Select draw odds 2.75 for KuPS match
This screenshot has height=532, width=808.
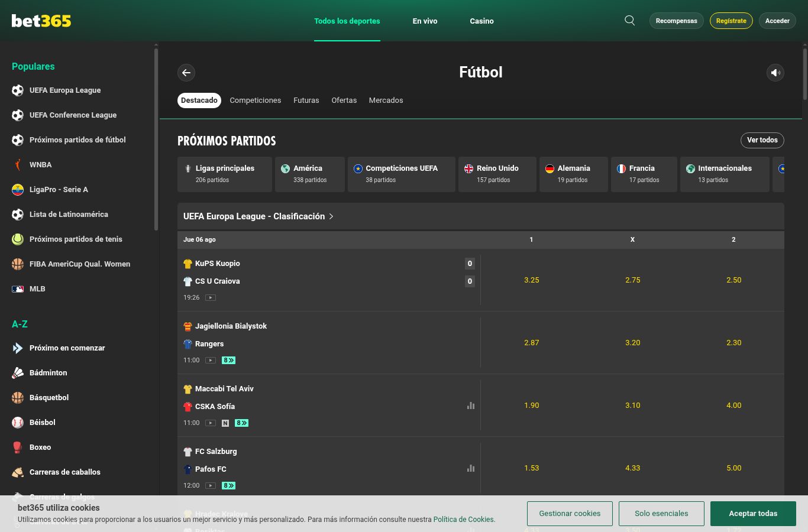[x=633, y=280]
